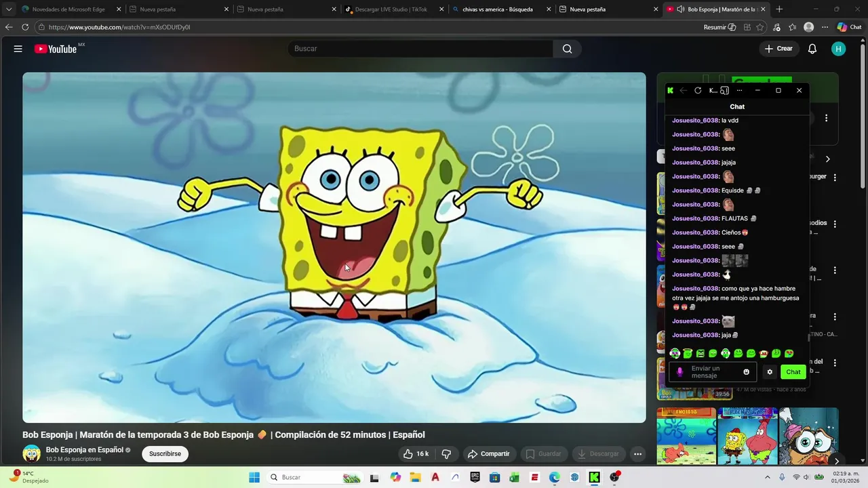Open File Explorer from taskbar
Viewport: 868px width, 488px height.
[415, 477]
